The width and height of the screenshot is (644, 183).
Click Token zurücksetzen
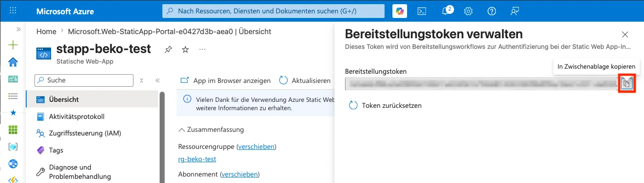[x=385, y=105]
